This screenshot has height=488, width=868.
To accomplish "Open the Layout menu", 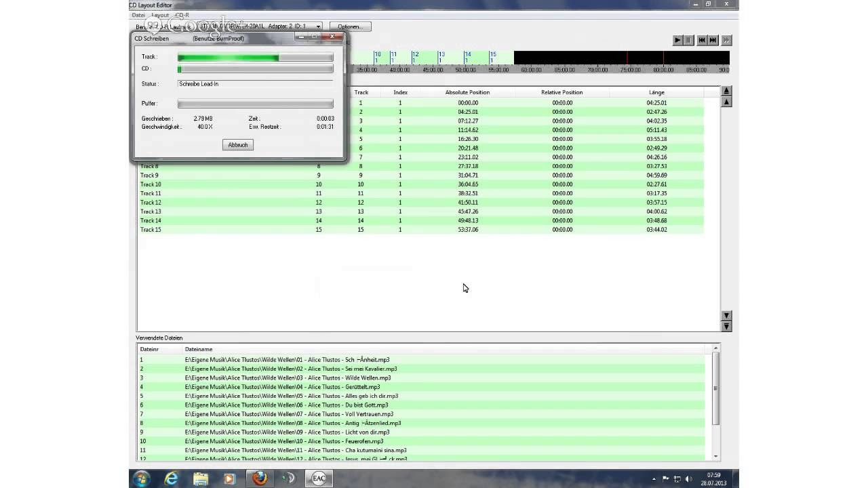I will point(160,15).
